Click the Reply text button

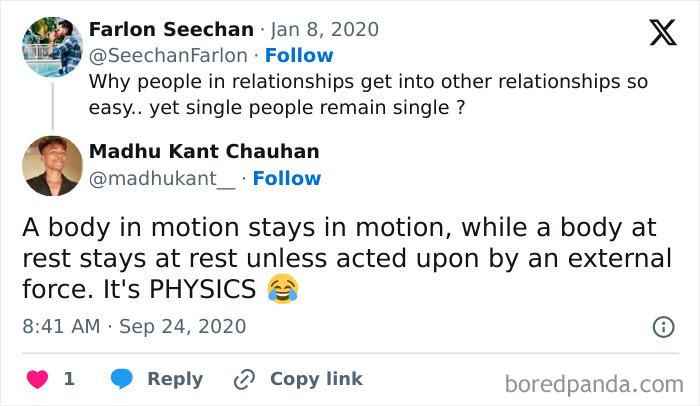[x=175, y=379]
